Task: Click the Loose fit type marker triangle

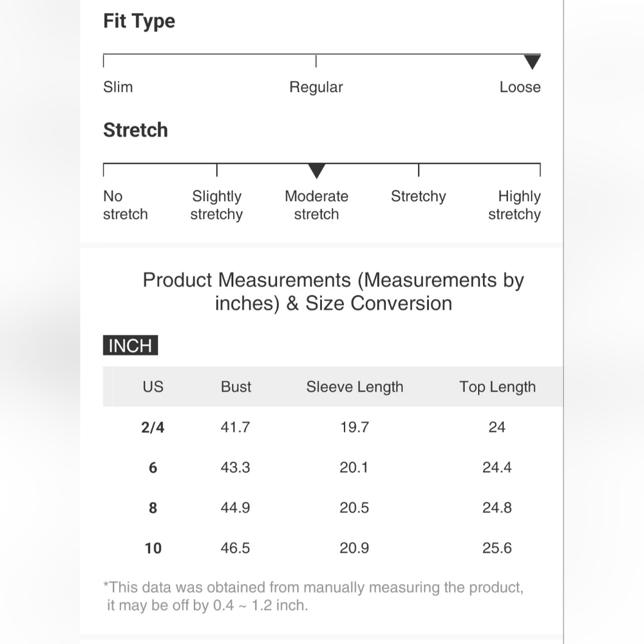Action: [532, 62]
